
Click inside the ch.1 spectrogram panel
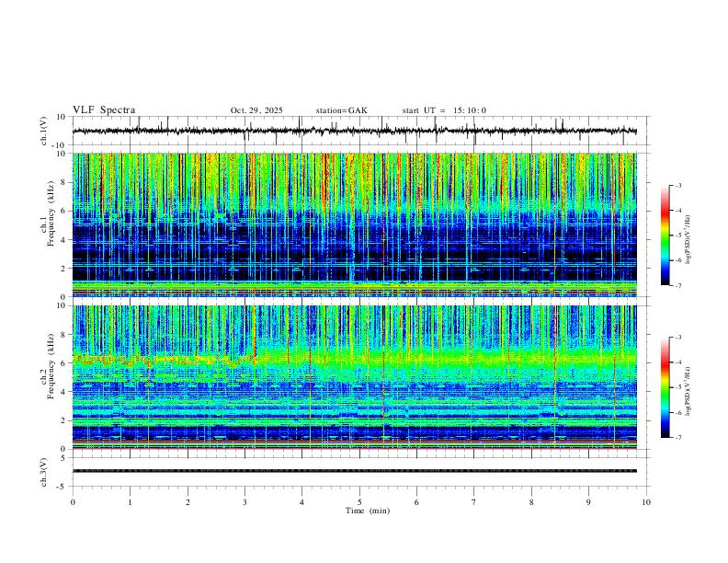click(x=355, y=224)
